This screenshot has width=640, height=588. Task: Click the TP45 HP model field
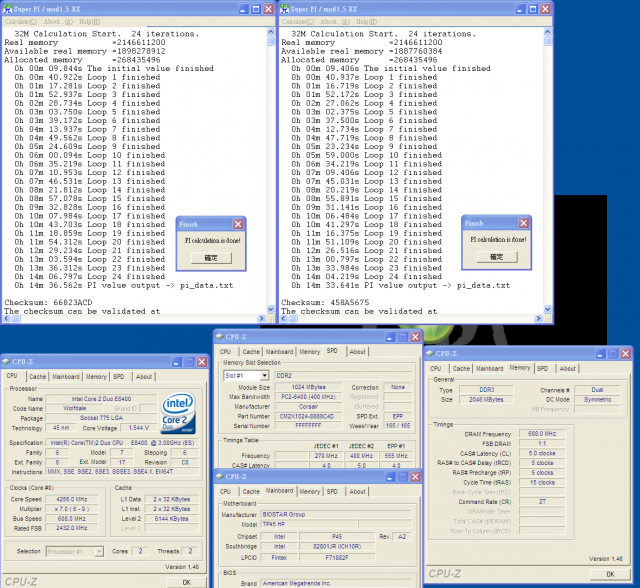click(309, 524)
